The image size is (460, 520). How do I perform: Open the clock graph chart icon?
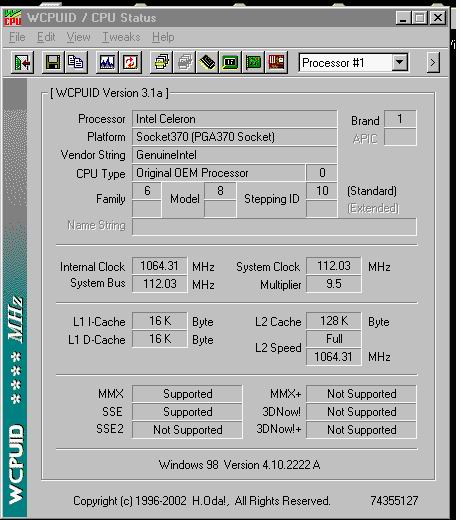(x=107, y=62)
